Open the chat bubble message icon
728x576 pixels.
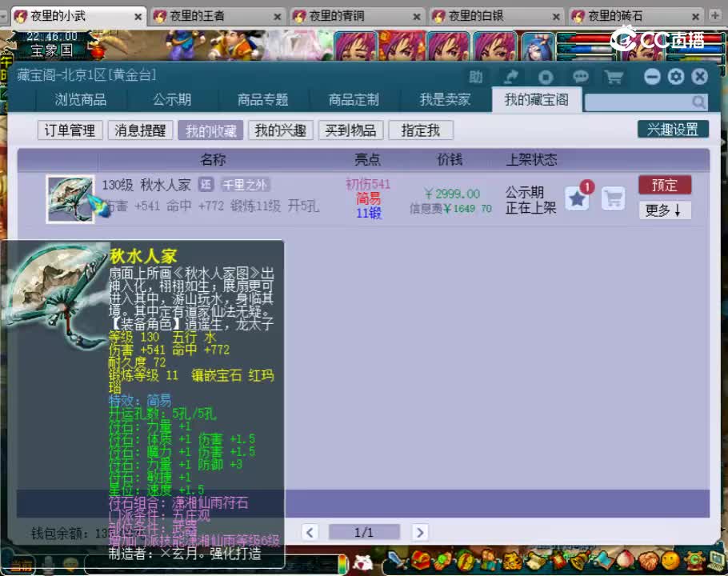580,77
